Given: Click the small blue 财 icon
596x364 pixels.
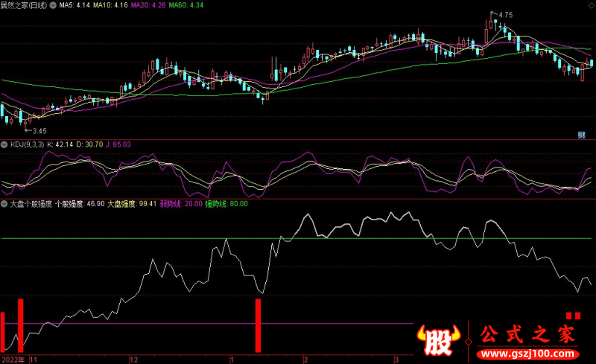Looking at the screenshot, I should point(581,135).
